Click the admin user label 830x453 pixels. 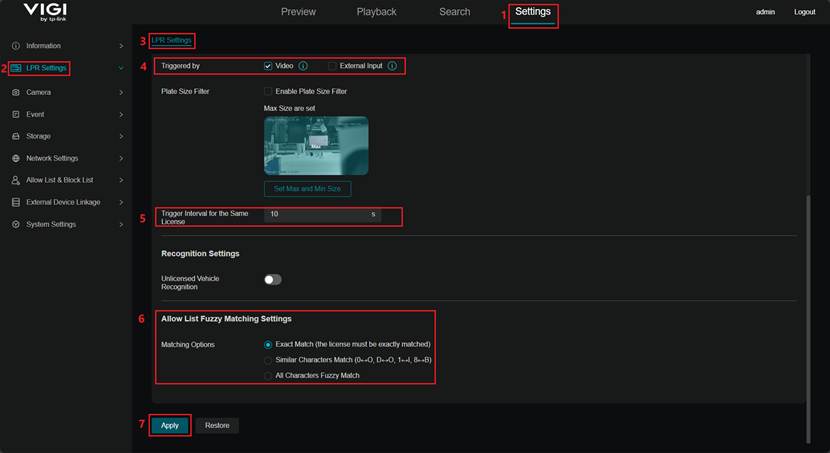pyautogui.click(x=765, y=12)
